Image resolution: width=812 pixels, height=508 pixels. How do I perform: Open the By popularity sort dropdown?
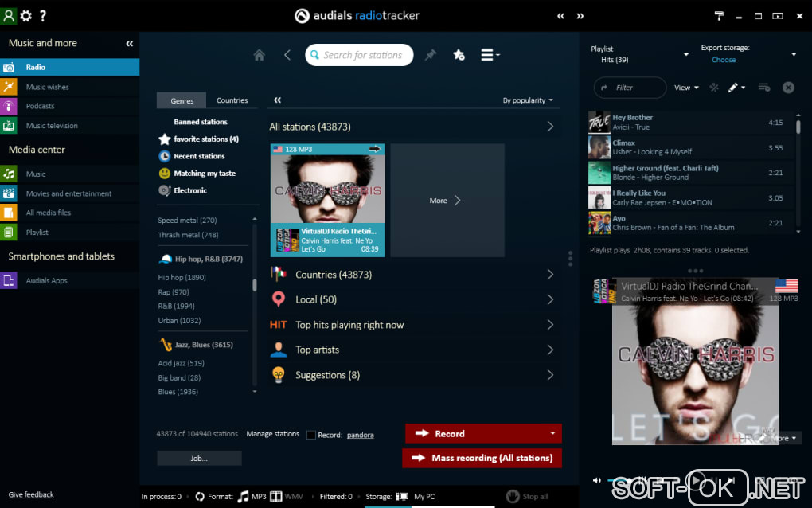click(528, 100)
